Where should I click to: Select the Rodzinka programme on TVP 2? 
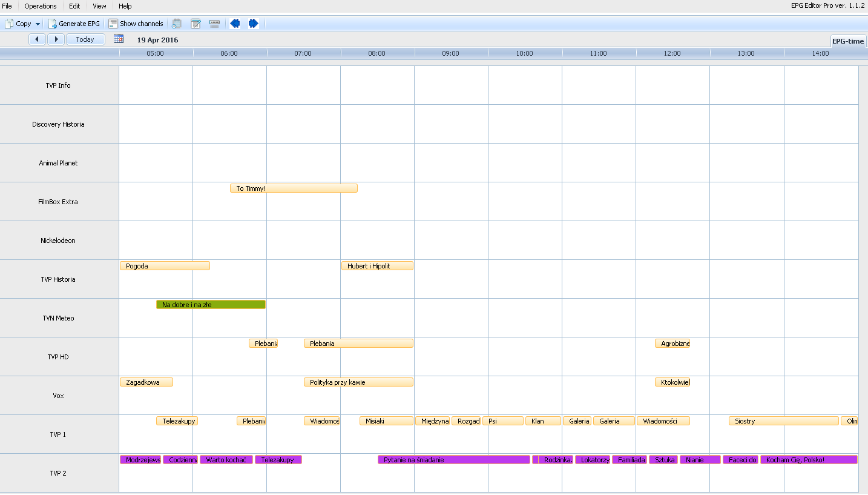tap(555, 460)
